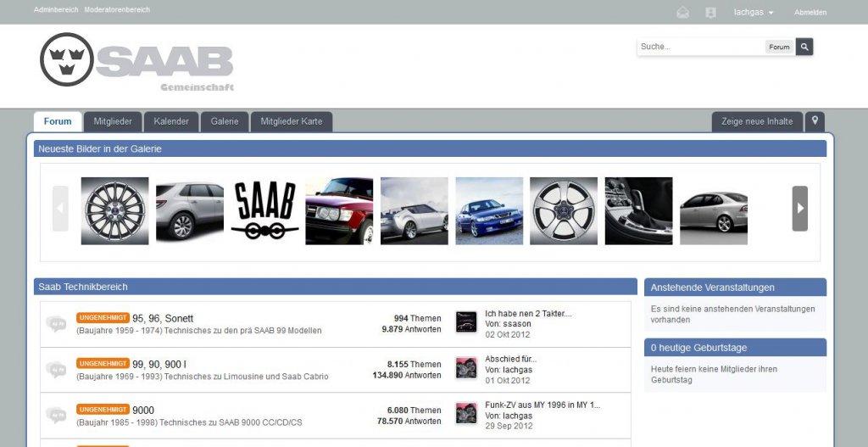Click the gallery next arrow

click(800, 209)
